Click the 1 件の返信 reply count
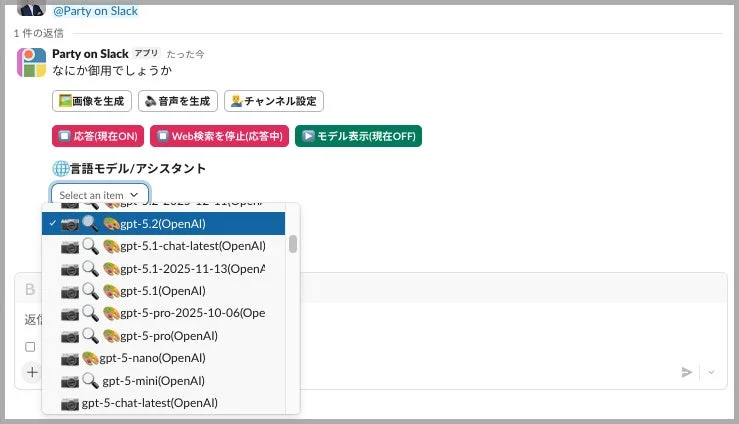The width and height of the screenshot is (739, 424). click(x=38, y=33)
